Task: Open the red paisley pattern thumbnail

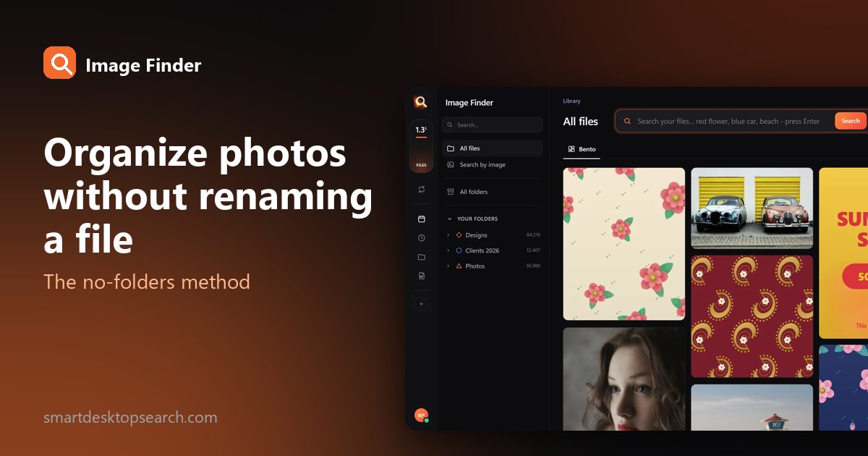Action: pyautogui.click(x=752, y=316)
